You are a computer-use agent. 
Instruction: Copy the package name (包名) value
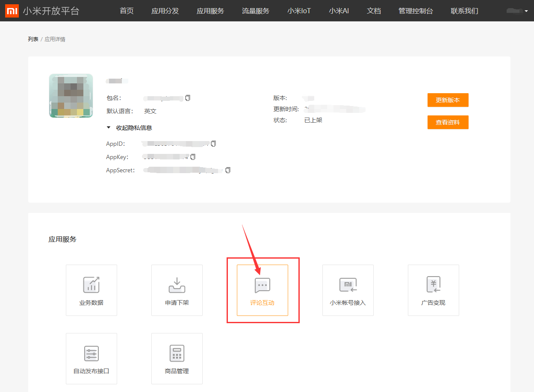tap(188, 98)
